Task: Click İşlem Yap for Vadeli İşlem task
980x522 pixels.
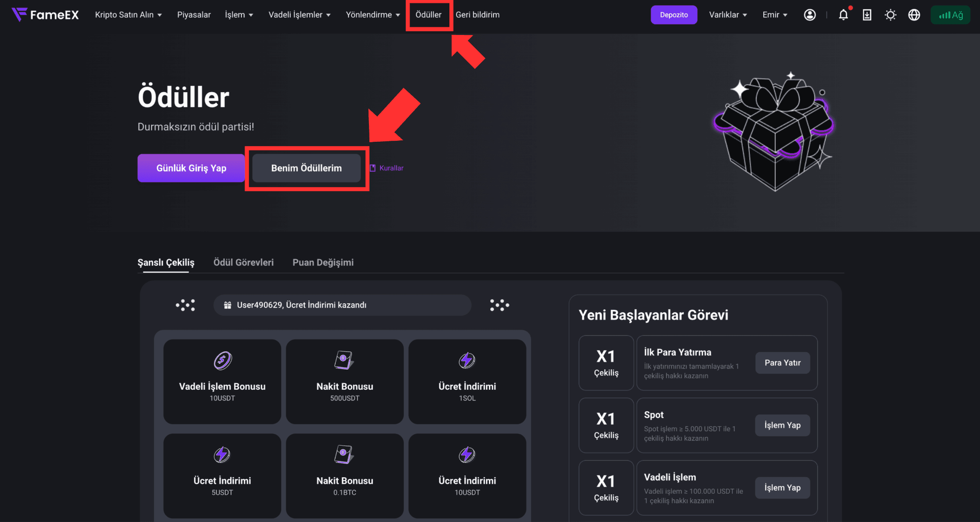Action: [782, 488]
